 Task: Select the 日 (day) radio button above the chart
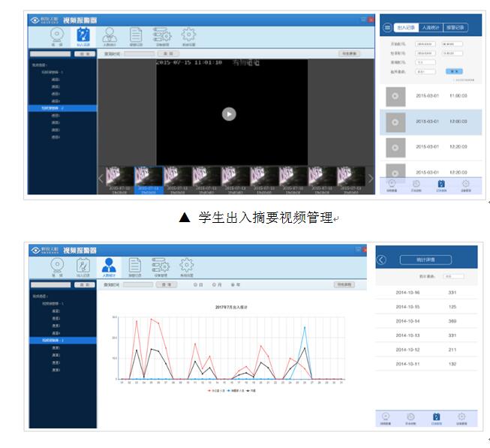click(x=195, y=285)
